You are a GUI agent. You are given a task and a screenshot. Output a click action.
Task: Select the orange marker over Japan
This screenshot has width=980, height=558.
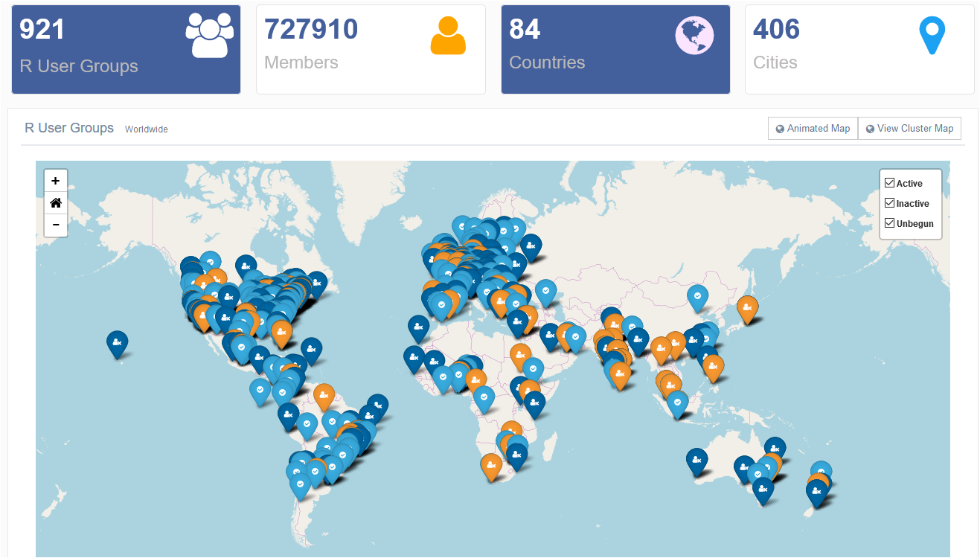click(x=747, y=307)
